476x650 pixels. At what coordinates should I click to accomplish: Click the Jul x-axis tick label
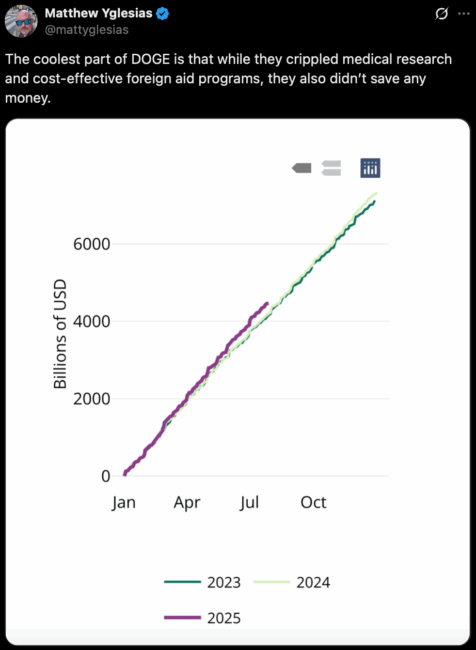[249, 502]
